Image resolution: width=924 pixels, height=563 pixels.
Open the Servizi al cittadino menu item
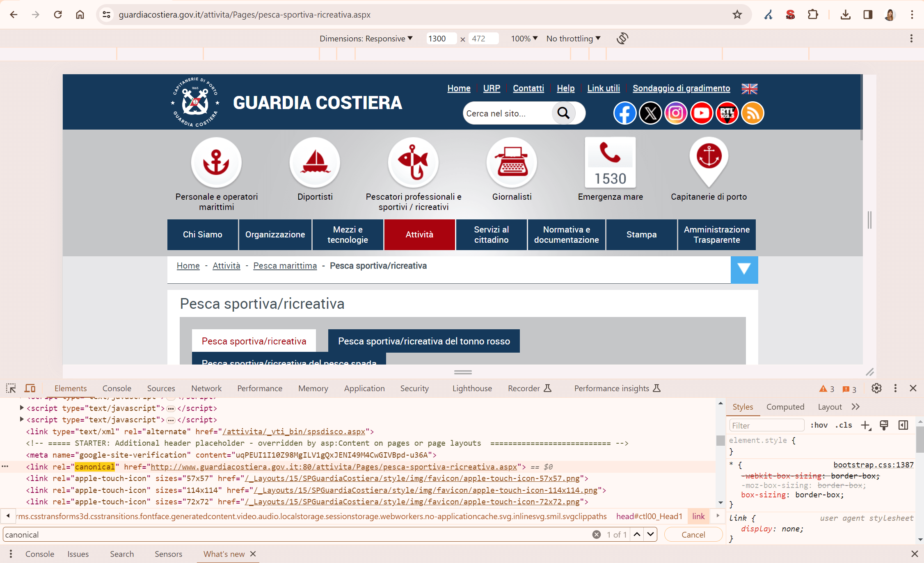491,235
